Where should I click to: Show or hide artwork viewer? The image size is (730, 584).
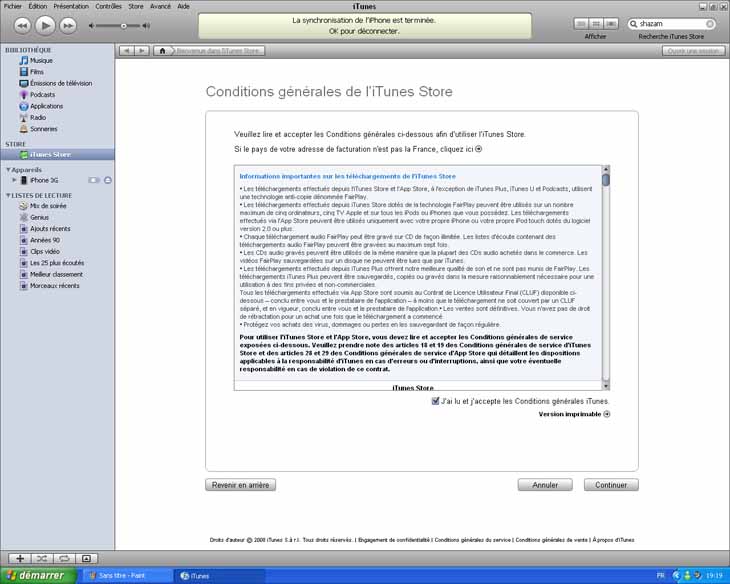click(87, 558)
